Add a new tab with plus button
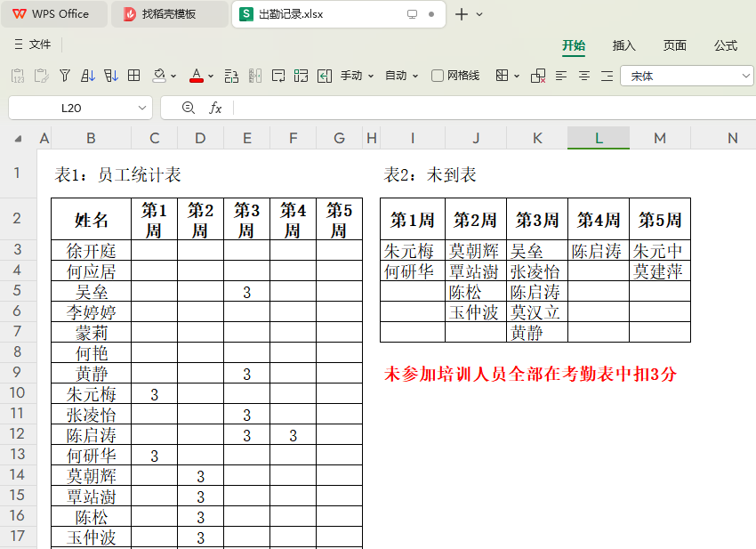The image size is (756, 549). tap(462, 14)
